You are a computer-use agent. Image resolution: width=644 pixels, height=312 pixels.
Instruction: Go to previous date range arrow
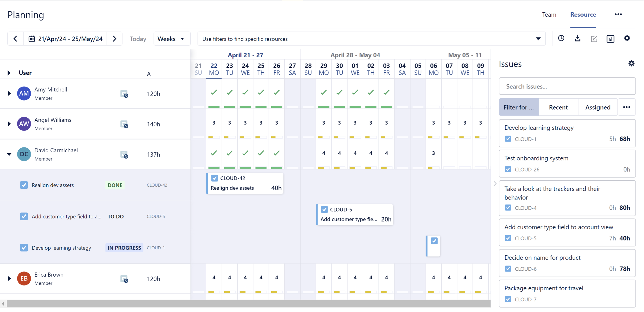[16, 39]
